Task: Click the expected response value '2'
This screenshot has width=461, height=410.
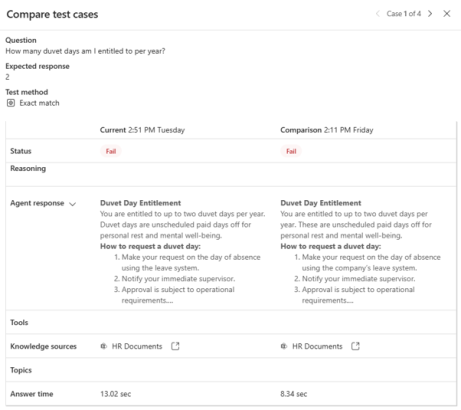Action: click(7, 77)
